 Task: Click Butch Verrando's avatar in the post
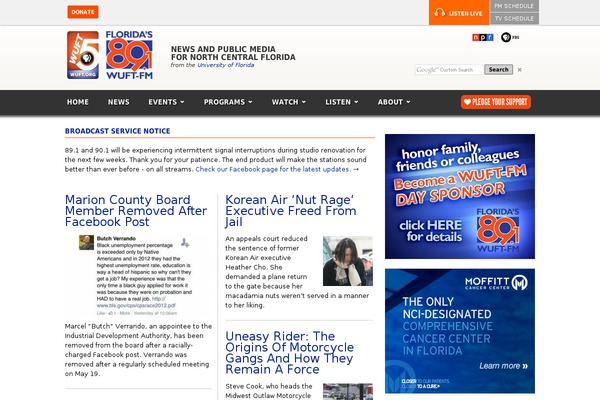tap(86, 242)
